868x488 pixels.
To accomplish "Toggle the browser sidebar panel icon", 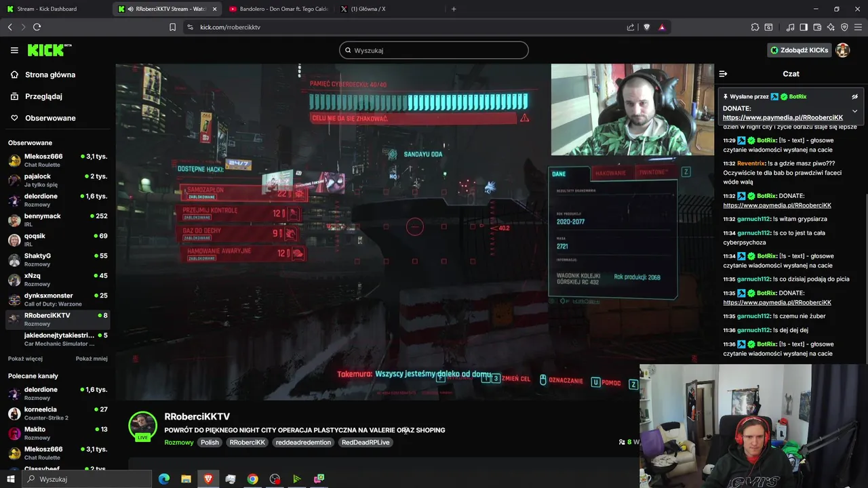I will (804, 27).
